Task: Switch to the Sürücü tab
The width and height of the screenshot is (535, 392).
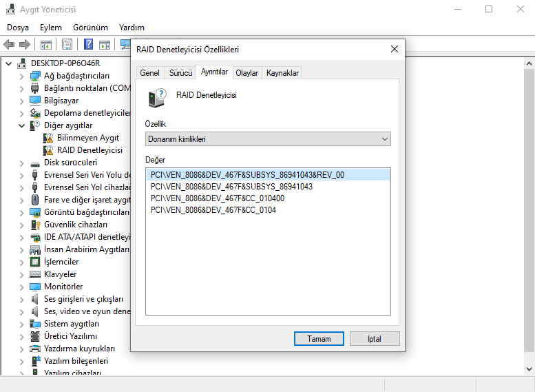Action: coord(181,73)
